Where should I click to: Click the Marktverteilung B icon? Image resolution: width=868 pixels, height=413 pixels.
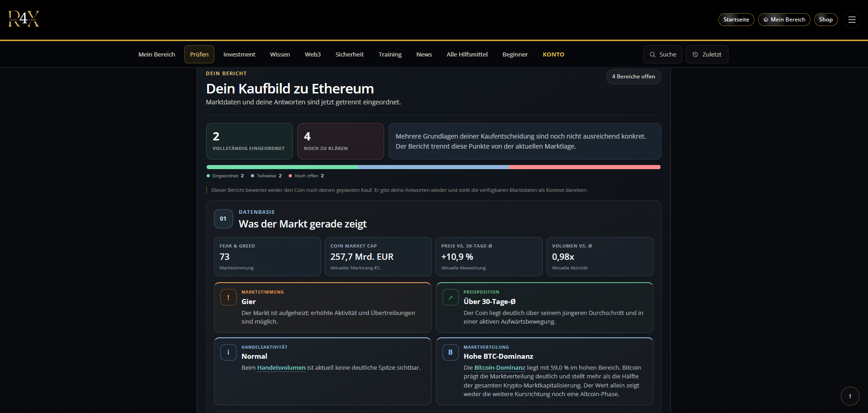coord(450,352)
